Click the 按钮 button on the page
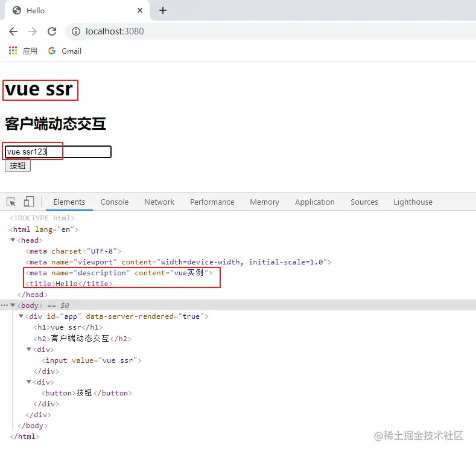 [x=17, y=165]
